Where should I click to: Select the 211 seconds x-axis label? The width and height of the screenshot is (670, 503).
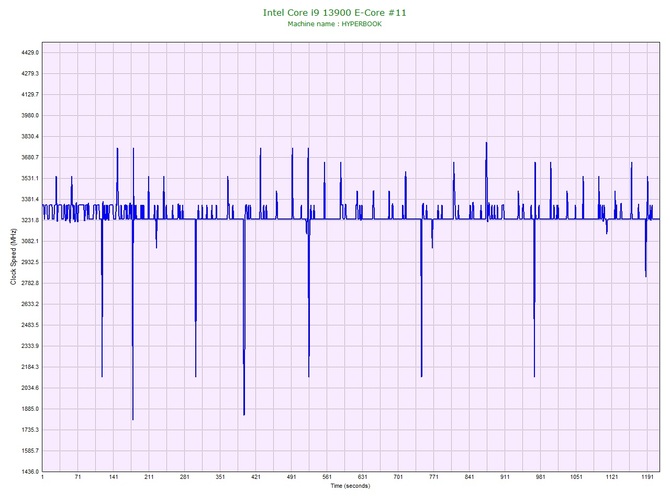149,477
